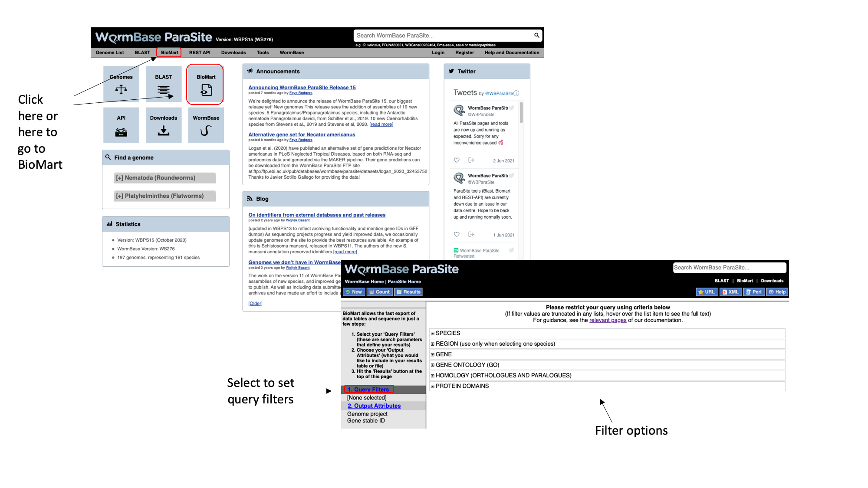Click the Older blog posts link
The height and width of the screenshot is (488, 868).
pyautogui.click(x=255, y=303)
